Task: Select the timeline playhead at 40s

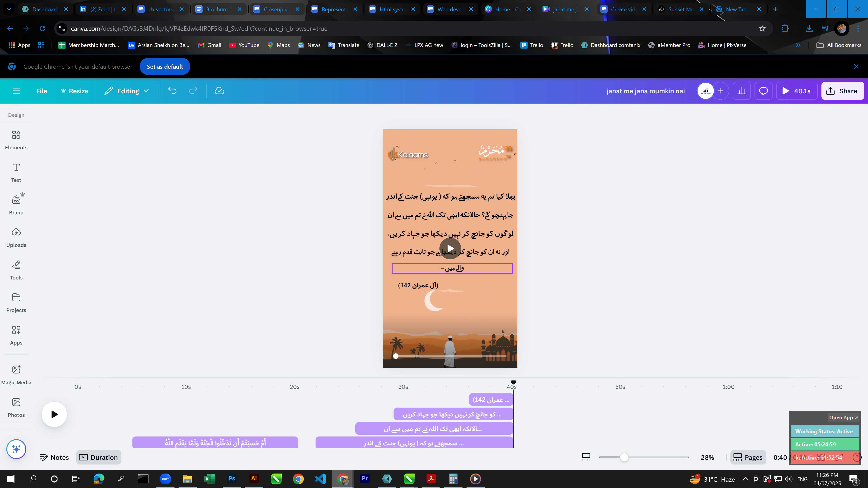Action: [x=513, y=382]
